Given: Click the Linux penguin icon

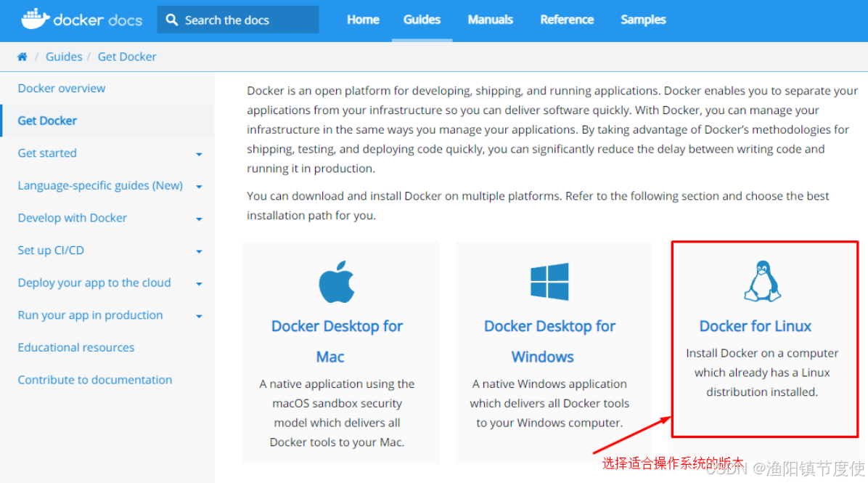Looking at the screenshot, I should click(762, 281).
